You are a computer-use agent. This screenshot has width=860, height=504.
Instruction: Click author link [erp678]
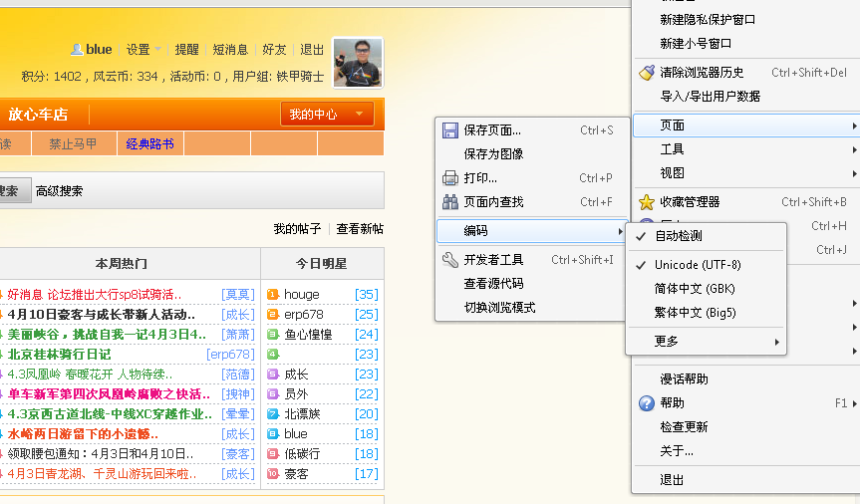231,355
